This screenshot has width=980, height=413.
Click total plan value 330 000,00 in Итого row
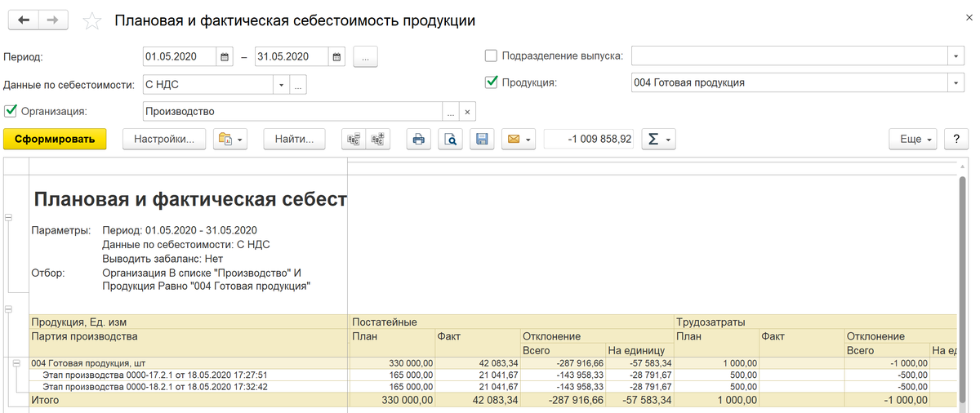coord(407,400)
